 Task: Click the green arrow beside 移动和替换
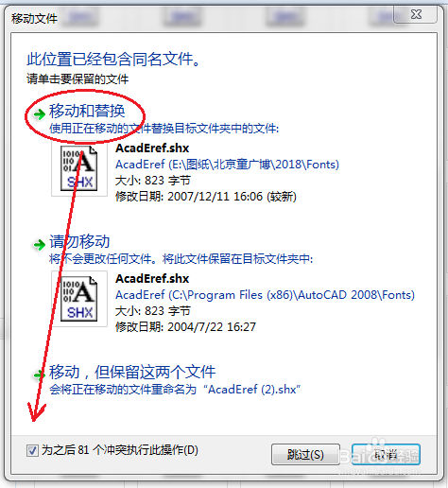click(x=40, y=114)
